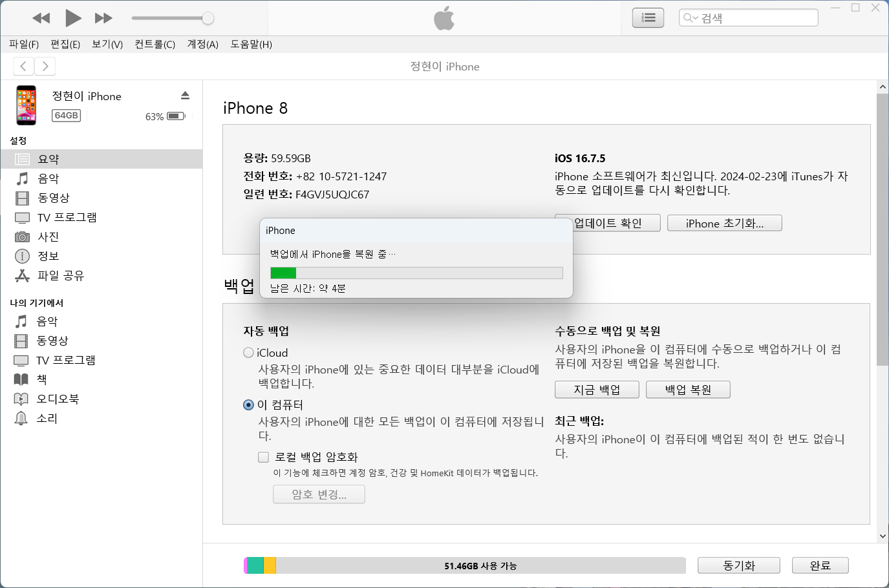The width and height of the screenshot is (889, 588).
Task: Open the 보기(V) menu
Action: (107, 44)
